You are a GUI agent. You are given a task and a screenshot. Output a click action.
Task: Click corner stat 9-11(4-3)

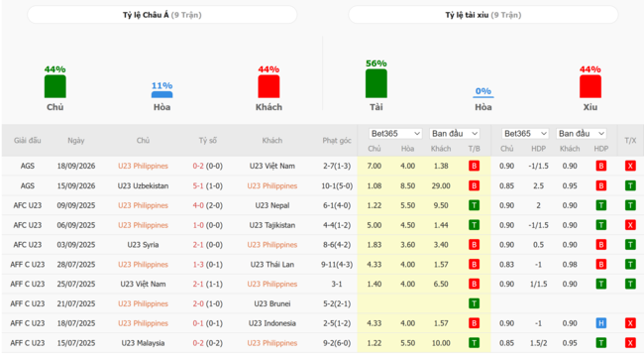(337, 264)
